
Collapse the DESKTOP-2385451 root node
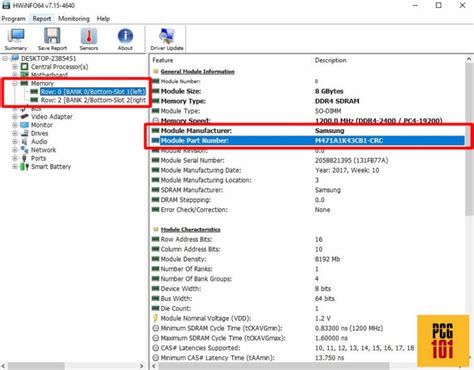(5, 58)
